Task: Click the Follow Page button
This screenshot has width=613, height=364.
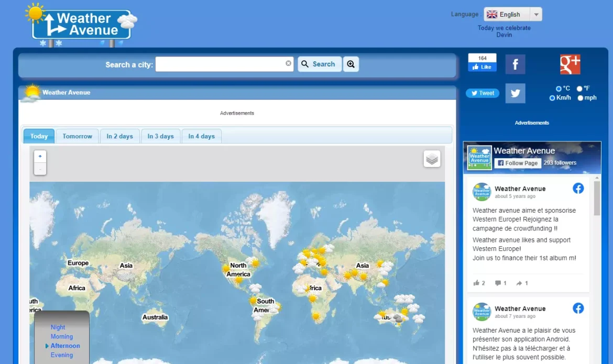Action: [518, 163]
